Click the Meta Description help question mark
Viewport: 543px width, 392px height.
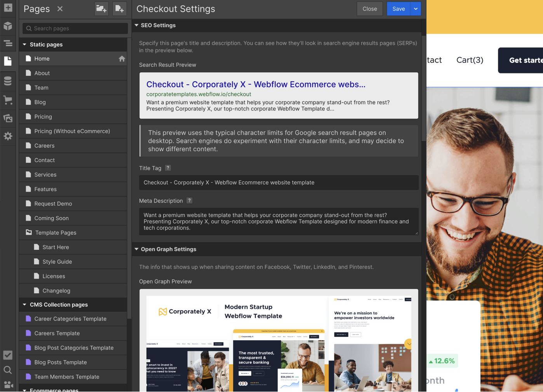point(190,200)
